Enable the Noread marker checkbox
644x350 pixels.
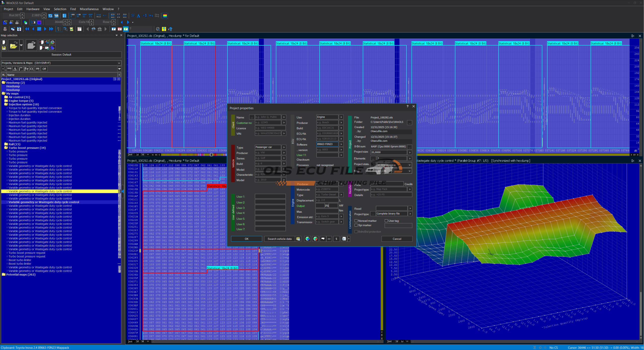point(356,221)
